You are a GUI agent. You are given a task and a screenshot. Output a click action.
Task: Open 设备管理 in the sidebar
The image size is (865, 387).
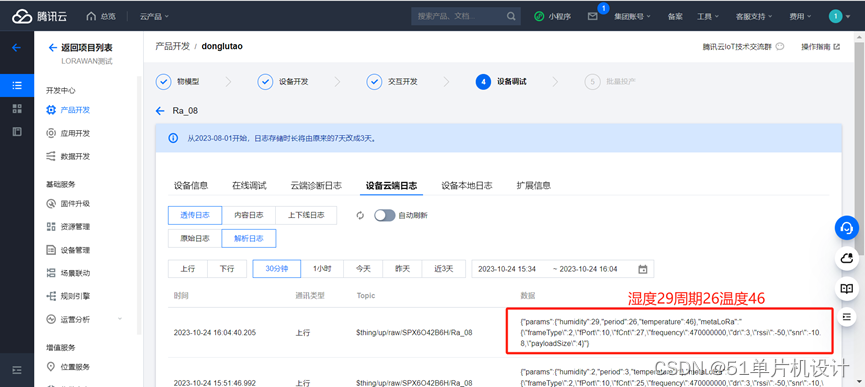click(x=75, y=250)
